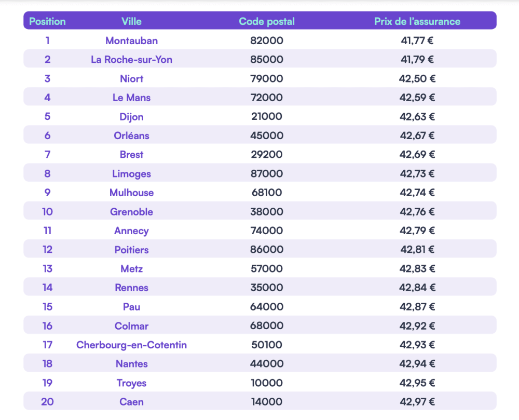Select the Montauban city name
This screenshot has height=420, width=519.
(x=131, y=40)
